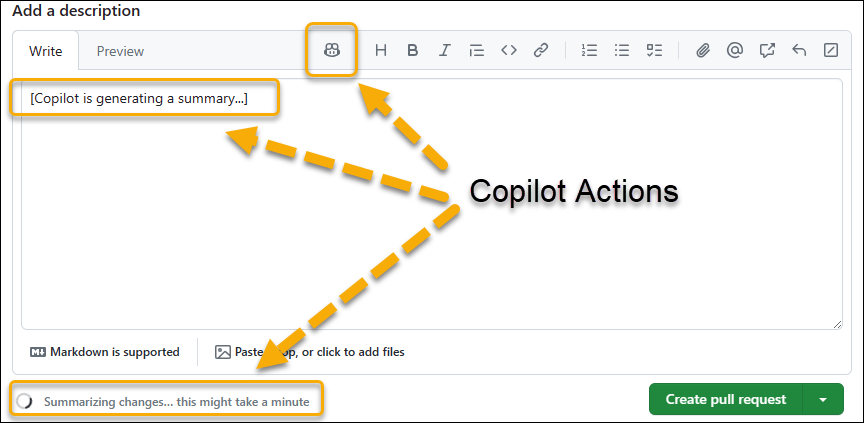Reference an issue or pull request icon

(x=766, y=51)
